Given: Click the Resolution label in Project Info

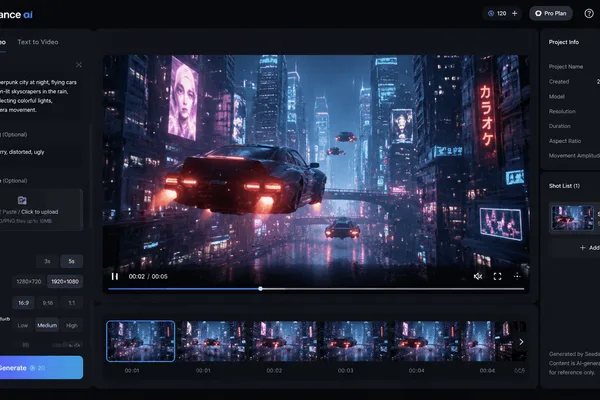Looking at the screenshot, I should [x=562, y=111].
